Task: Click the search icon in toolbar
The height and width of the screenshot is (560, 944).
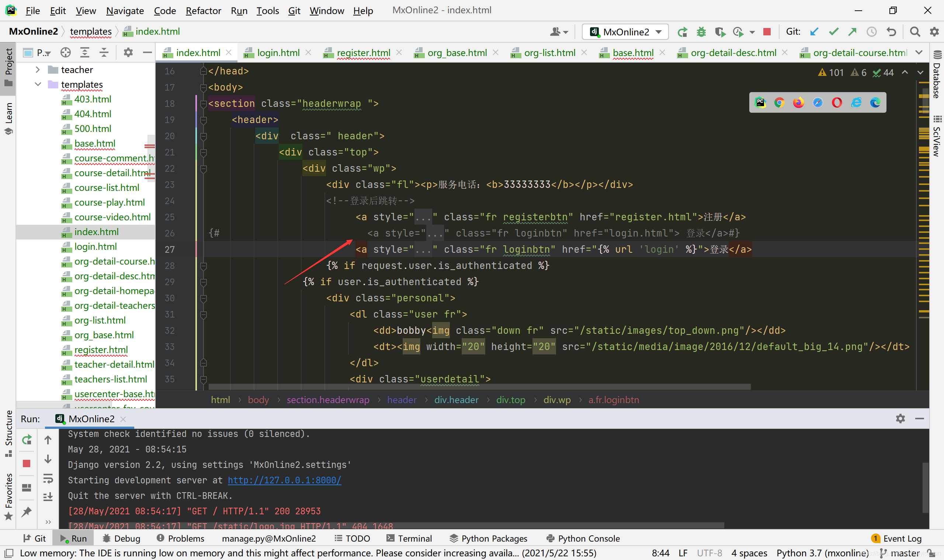Action: (914, 31)
